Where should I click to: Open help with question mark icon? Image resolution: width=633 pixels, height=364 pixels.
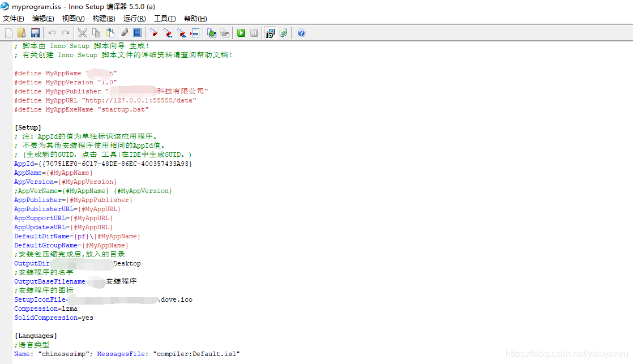(301, 33)
